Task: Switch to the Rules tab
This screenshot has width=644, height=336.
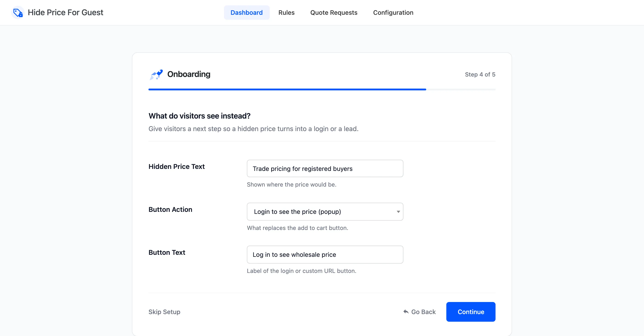Action: [286, 13]
